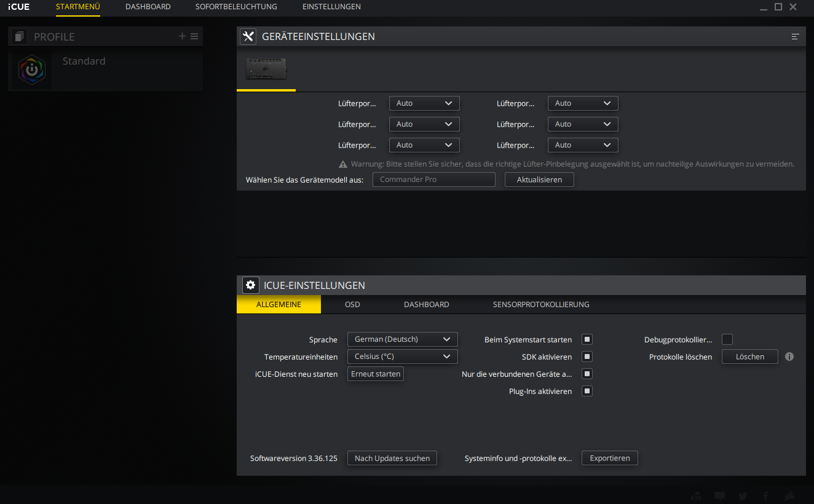Select the ALLGEMEINE settings tab
The image size is (814, 504).
[279, 304]
